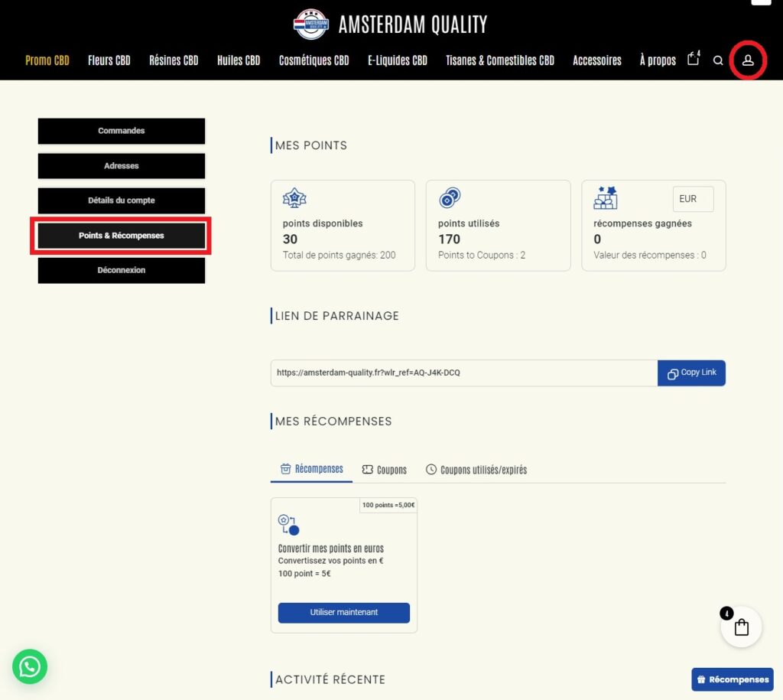The height and width of the screenshot is (700, 783).
Task: Open the EUR currency selector
Action: [x=693, y=199]
